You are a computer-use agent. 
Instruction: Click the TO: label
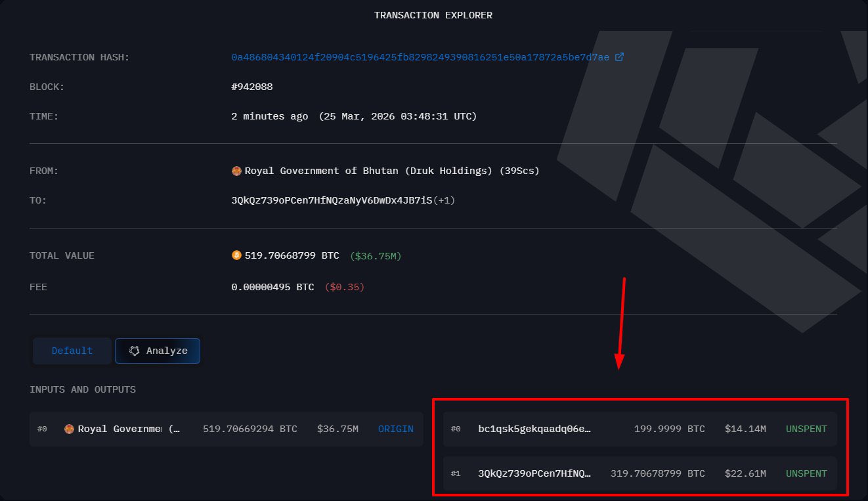click(38, 200)
